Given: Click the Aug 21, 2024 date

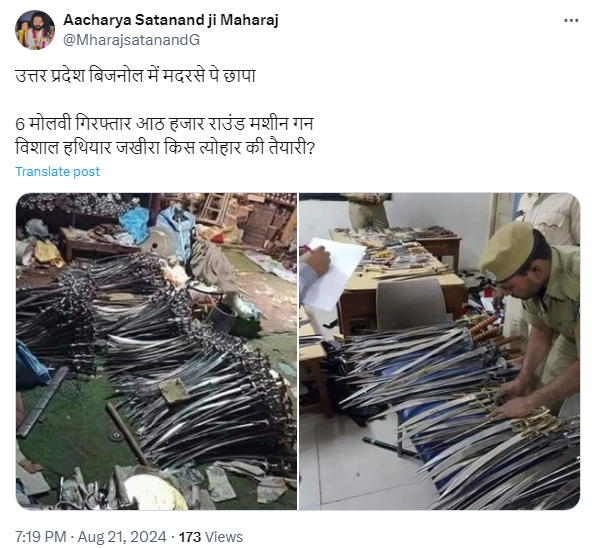Looking at the screenshot, I should tap(122, 537).
